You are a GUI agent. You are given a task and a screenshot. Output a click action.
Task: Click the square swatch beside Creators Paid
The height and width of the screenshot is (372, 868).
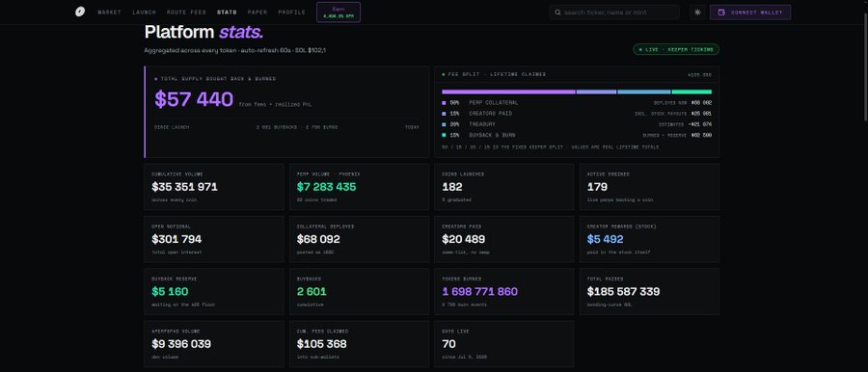pos(444,114)
